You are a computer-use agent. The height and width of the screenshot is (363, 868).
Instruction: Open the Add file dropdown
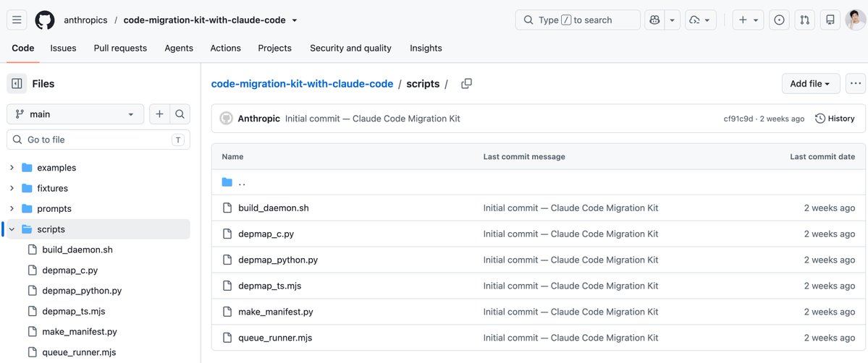click(x=810, y=84)
